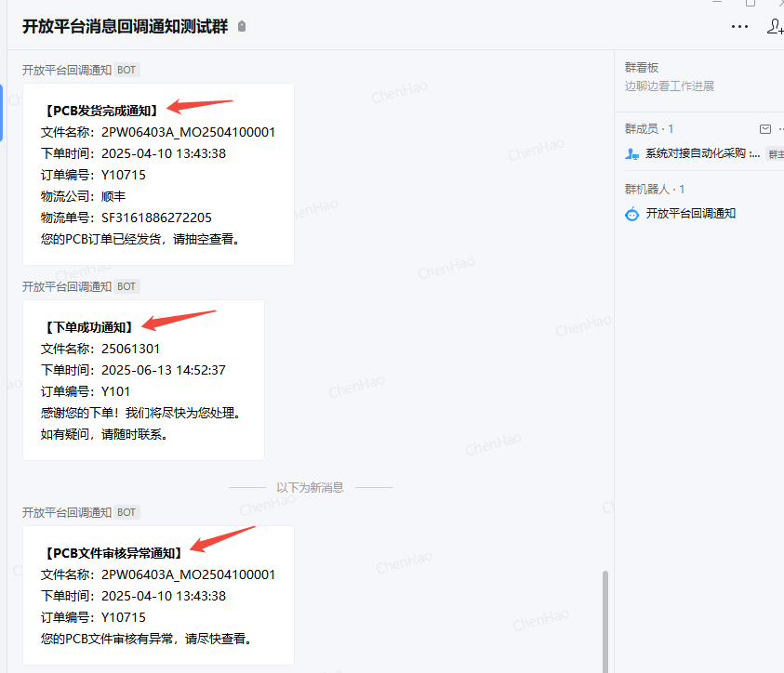Click the PCB文件审核异常通知 message card
The image size is (784, 673).
(158, 595)
